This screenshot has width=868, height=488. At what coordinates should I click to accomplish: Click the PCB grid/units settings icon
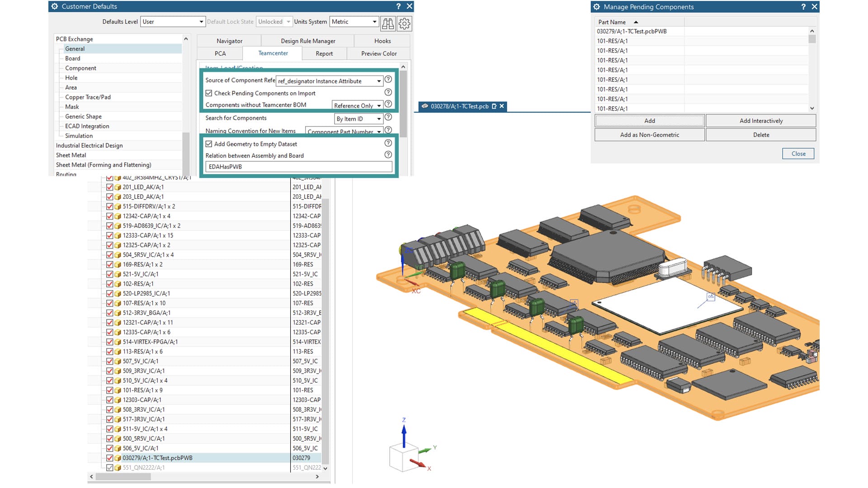(405, 22)
